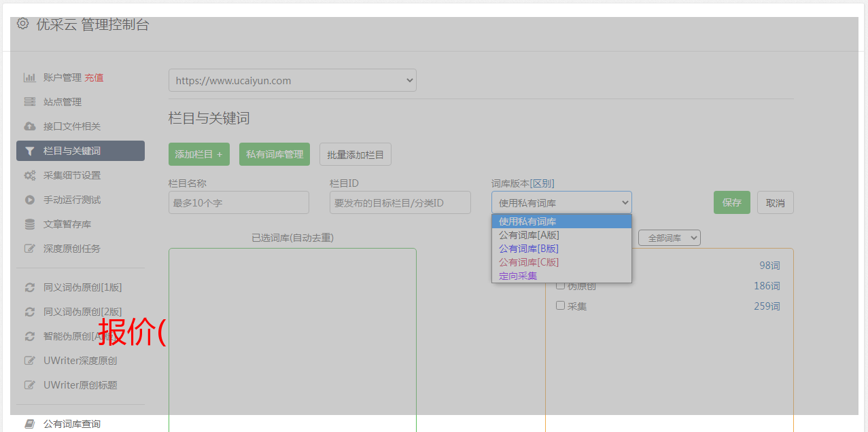Viewport: 868px width, 432px height.
Task: Select the 定向采集 option in the list
Action: 518,276
